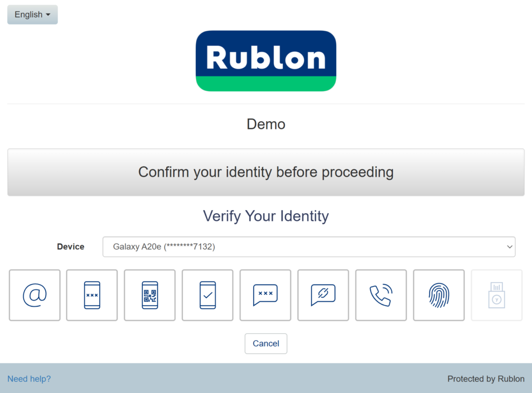Click the Rublon logo
This screenshot has width=532, height=393.
pos(266,61)
